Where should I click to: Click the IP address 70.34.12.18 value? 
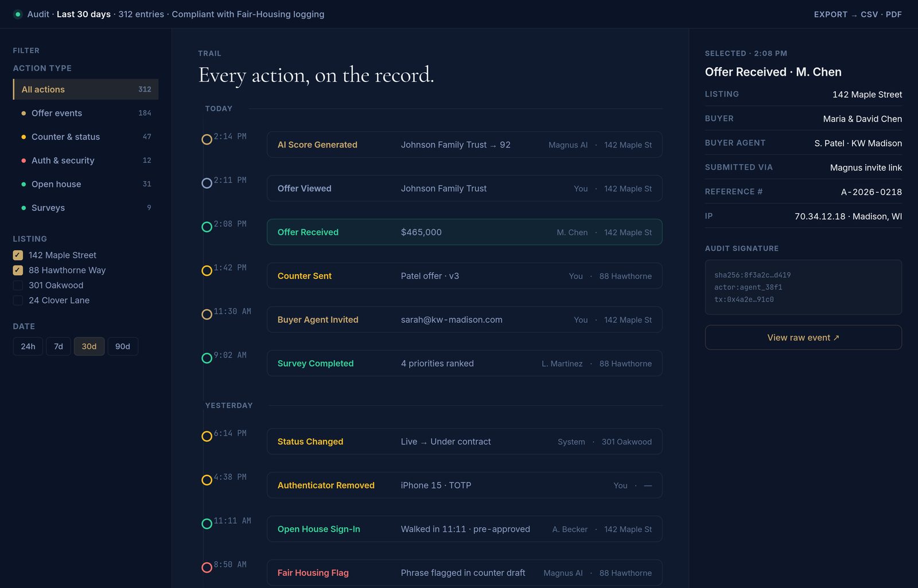[x=820, y=216]
